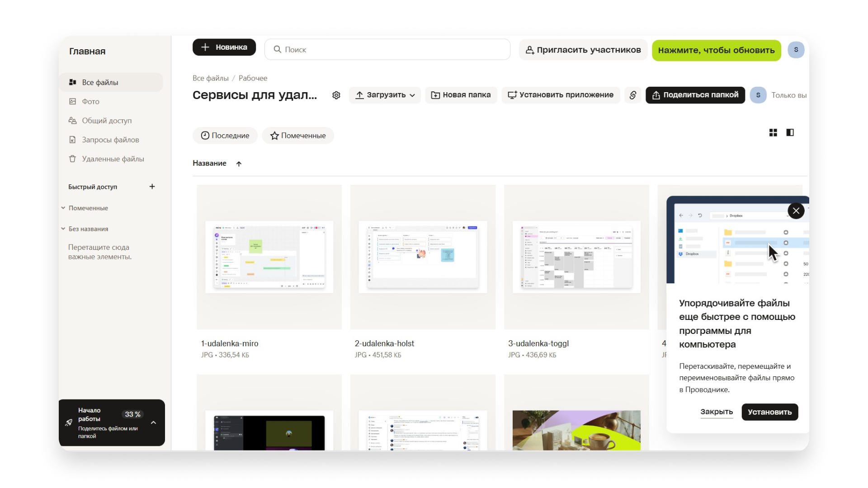Click the promo illustration image
The width and height of the screenshot is (868, 488).
tap(738, 239)
